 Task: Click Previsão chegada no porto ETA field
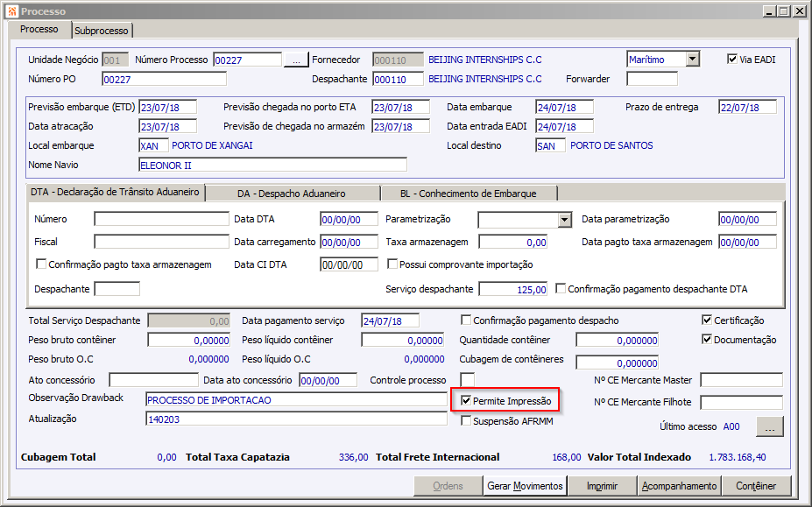(x=401, y=107)
